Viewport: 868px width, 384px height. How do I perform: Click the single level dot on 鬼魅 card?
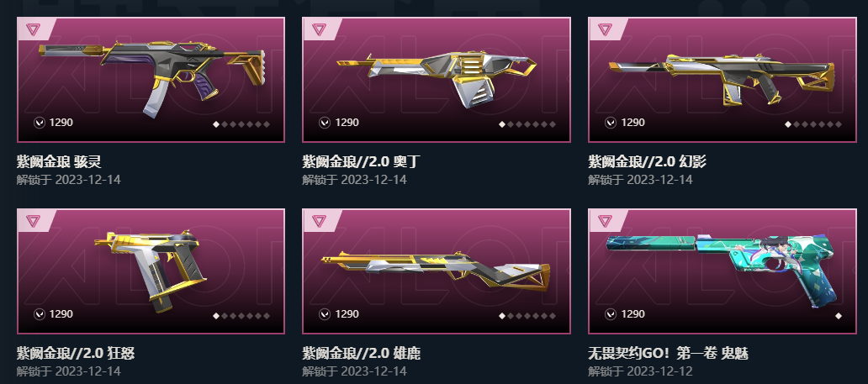click(x=838, y=316)
